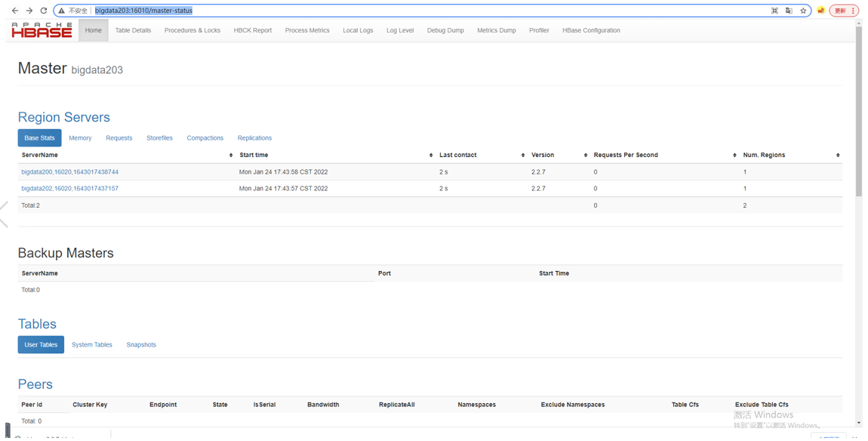Switch to the Memory tab

80,138
